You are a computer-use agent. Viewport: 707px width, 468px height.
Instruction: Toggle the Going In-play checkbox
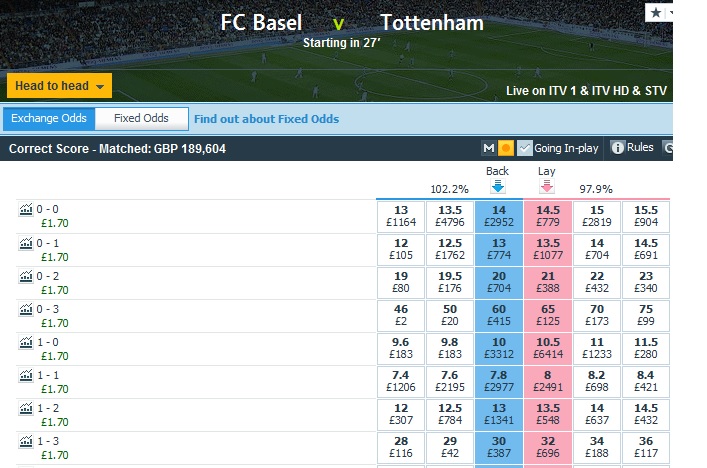tap(524, 148)
